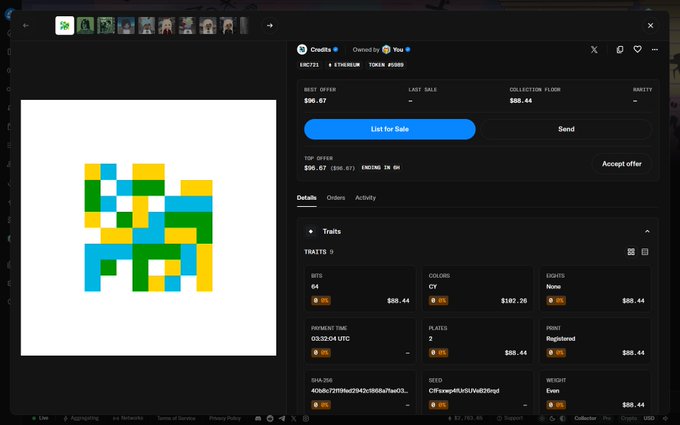Switch to the Orders tab

336,198
